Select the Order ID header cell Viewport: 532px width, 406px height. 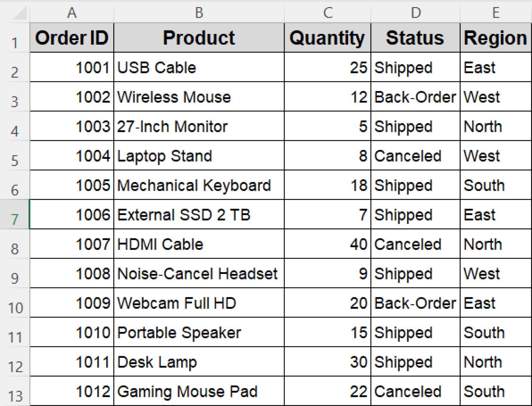(x=72, y=38)
